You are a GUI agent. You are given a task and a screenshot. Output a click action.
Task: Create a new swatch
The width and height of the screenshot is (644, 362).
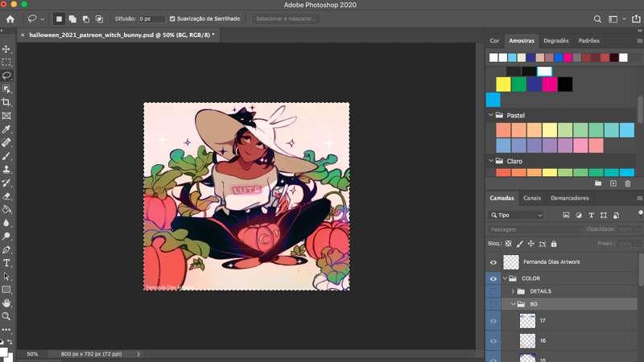click(x=613, y=183)
